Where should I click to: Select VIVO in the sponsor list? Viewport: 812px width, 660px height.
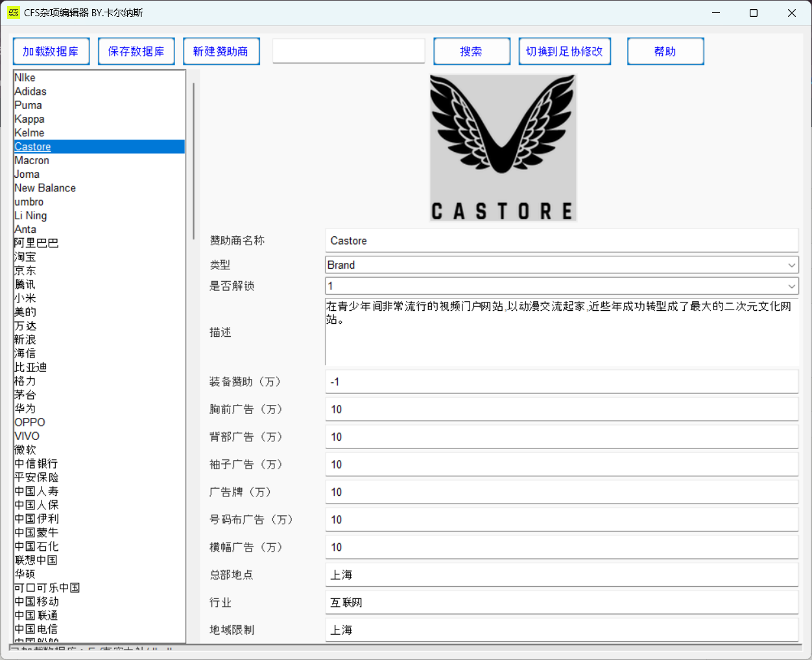tap(99, 436)
